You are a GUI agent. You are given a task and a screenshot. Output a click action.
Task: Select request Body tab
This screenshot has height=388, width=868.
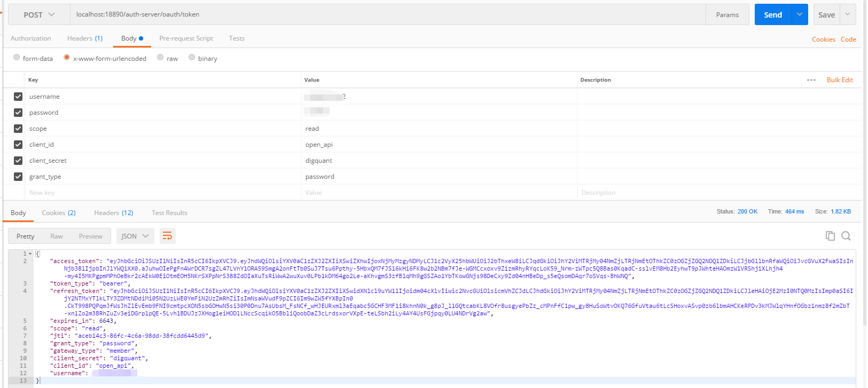pos(132,38)
